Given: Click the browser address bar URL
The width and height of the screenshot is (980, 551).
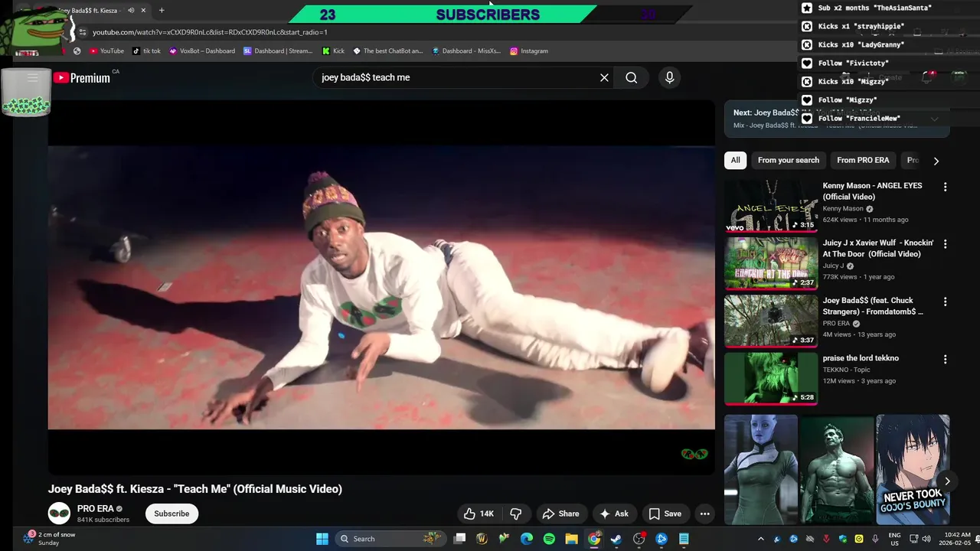Looking at the screenshot, I should tap(210, 32).
